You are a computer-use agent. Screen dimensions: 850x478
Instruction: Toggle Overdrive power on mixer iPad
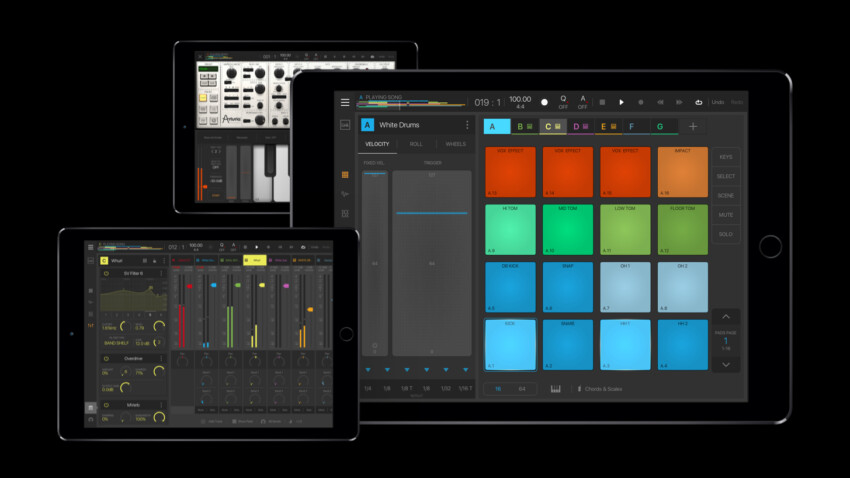[106, 359]
